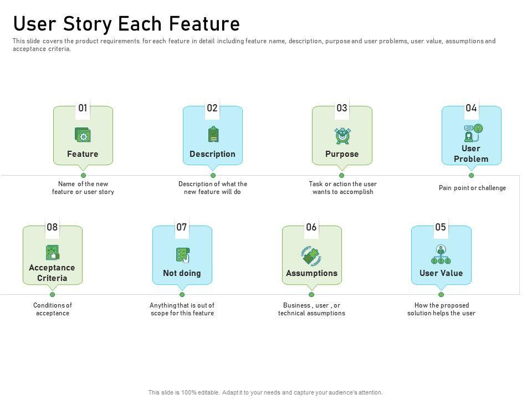Click the Conditions of acceptance text
Image resolution: width=532 pixels, height=399 pixels.
53,309
